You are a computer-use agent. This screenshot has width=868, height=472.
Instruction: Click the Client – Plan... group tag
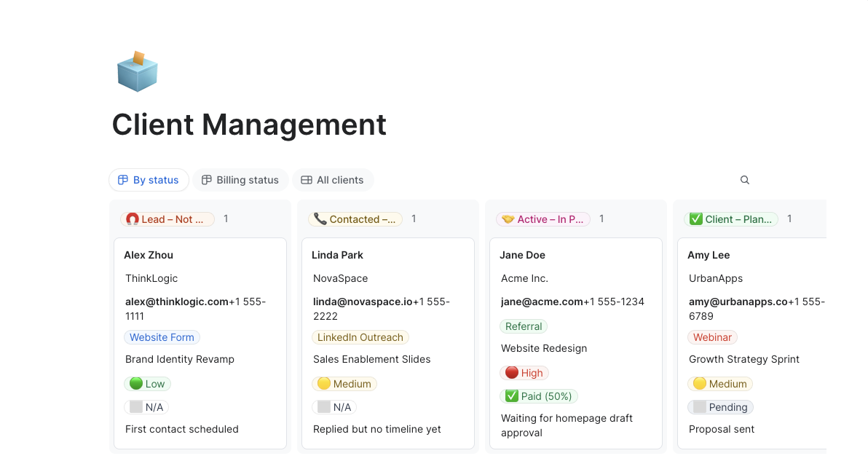click(x=731, y=219)
